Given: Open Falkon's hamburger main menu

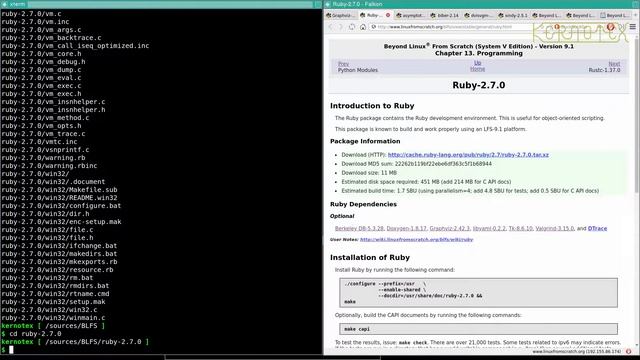Looking at the screenshot, I should 633,27.
